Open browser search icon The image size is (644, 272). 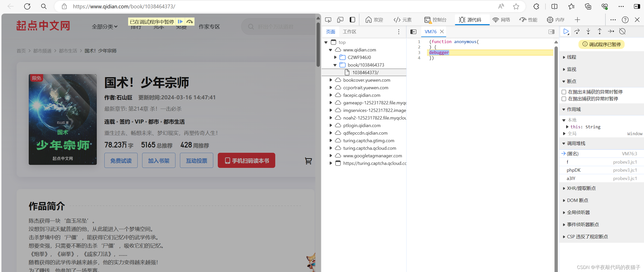(x=44, y=6)
